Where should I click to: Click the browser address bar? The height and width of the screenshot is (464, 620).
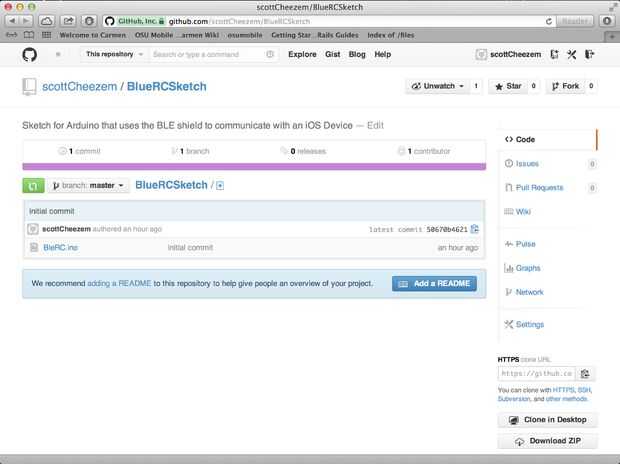[329, 21]
